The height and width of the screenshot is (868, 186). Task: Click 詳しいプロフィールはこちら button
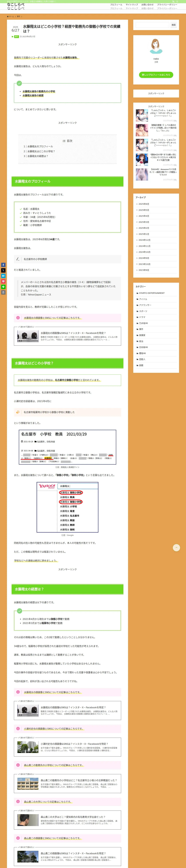tap(156, 75)
